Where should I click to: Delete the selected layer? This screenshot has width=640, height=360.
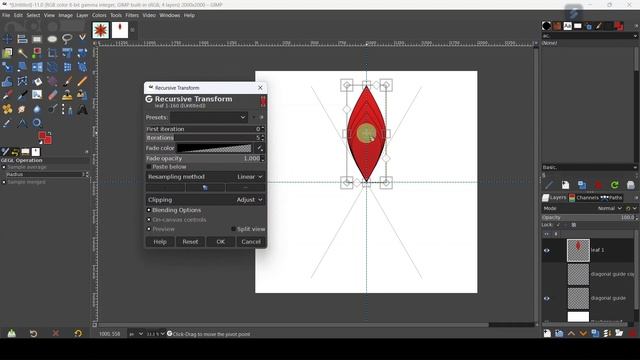pyautogui.click(x=632, y=333)
